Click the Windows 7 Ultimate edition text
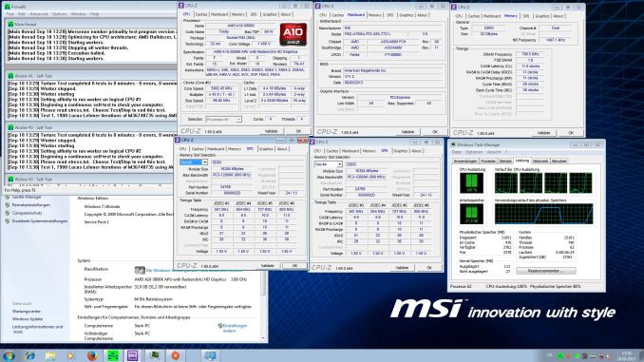 (x=102, y=207)
